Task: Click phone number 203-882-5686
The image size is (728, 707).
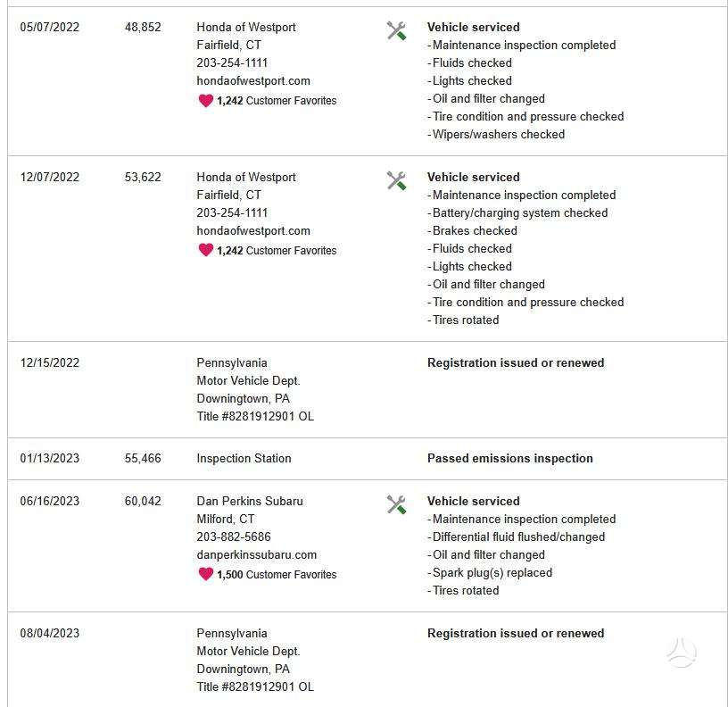Action: pos(234,537)
